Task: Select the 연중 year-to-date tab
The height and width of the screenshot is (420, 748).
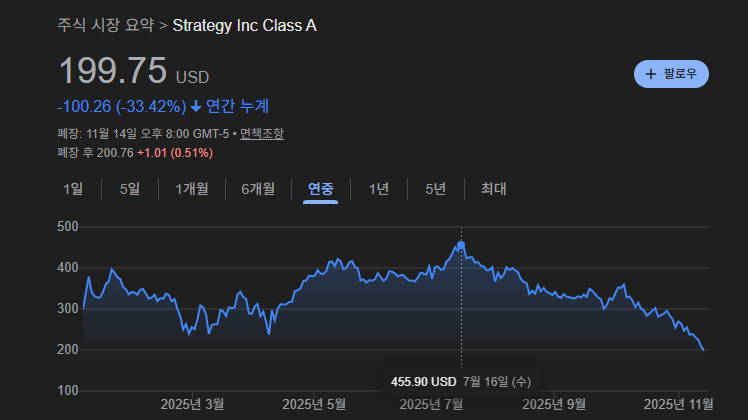Action: click(x=321, y=188)
